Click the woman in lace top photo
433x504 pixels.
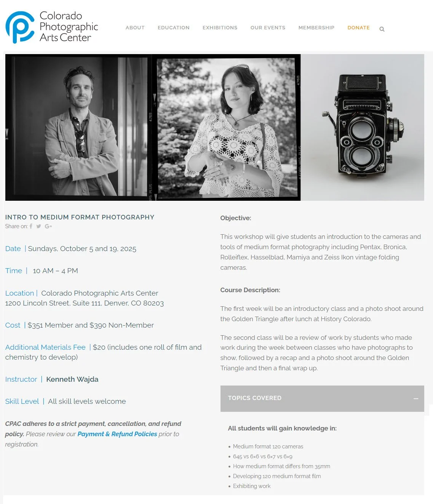coord(227,127)
